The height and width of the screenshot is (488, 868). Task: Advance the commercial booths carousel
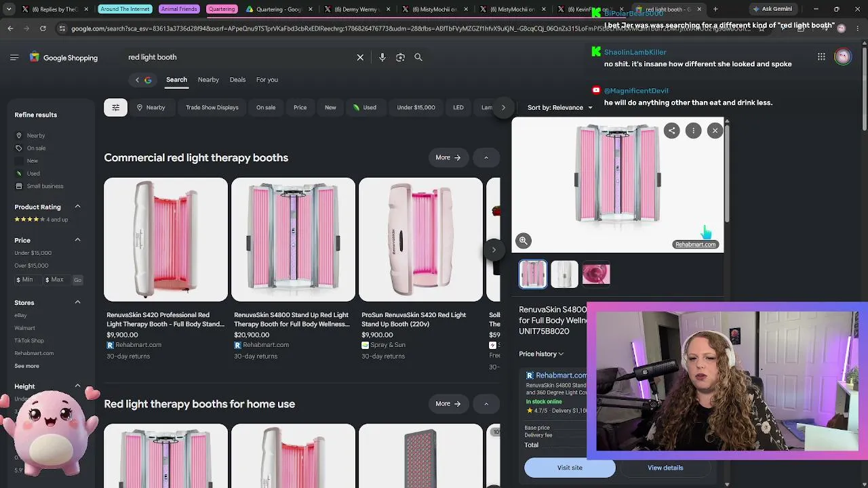click(x=494, y=250)
